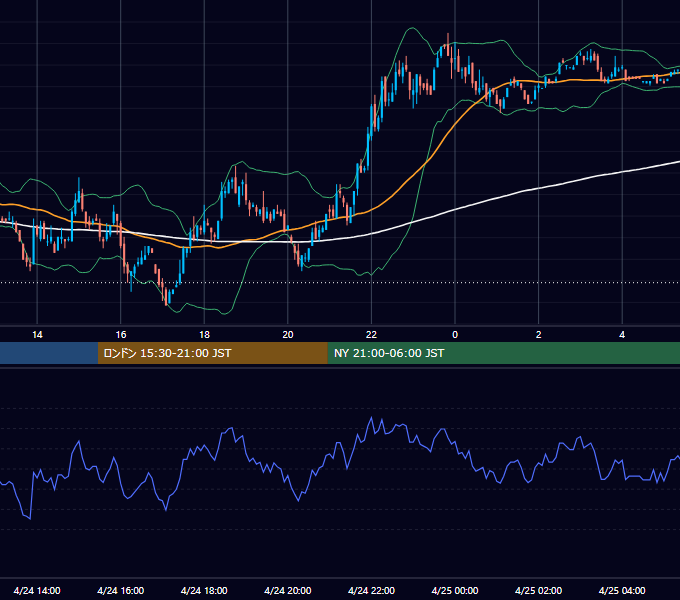Click hour label 2 on price chart axis
This screenshot has height=600, width=680.
539,335
